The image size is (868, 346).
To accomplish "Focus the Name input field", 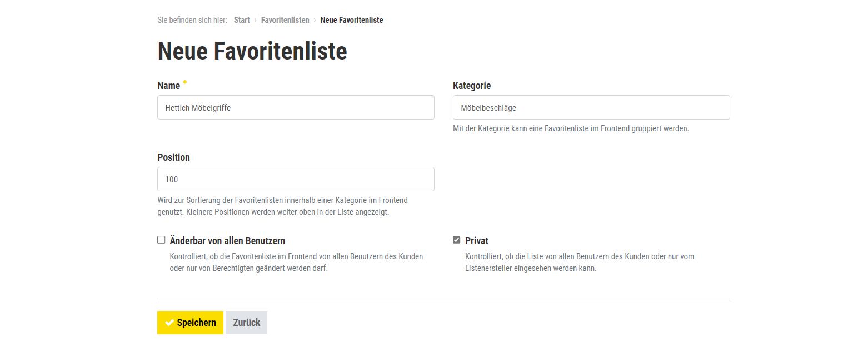I will [296, 107].
